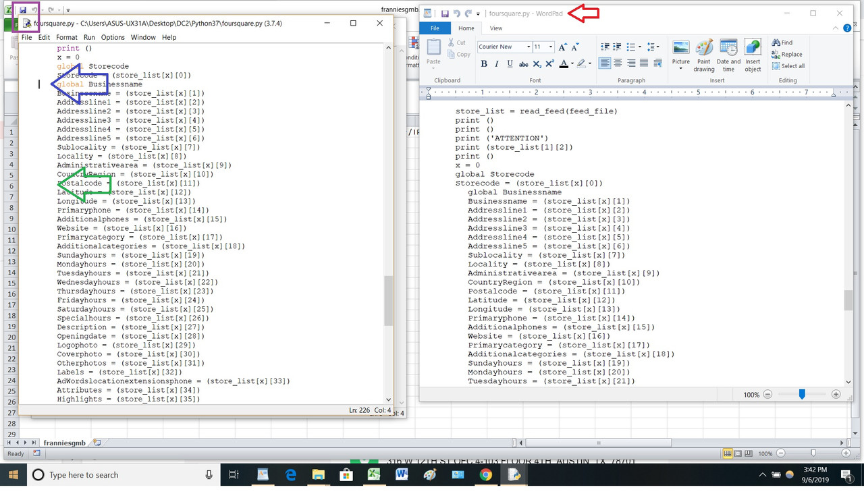Click the Excel zoom slider at the bottom
864x504 pixels.
pyautogui.click(x=813, y=453)
